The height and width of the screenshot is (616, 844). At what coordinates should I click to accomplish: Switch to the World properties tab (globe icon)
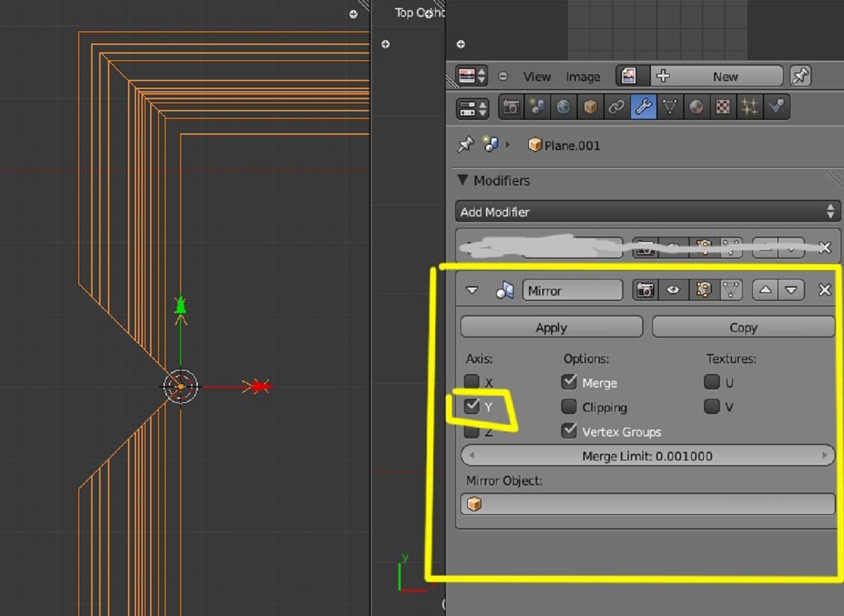click(x=563, y=107)
